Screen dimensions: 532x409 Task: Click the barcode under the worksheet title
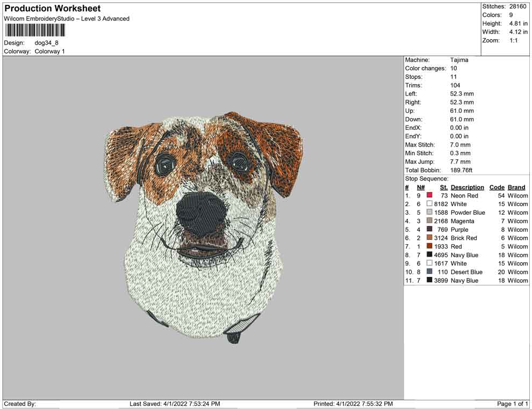(34, 30)
